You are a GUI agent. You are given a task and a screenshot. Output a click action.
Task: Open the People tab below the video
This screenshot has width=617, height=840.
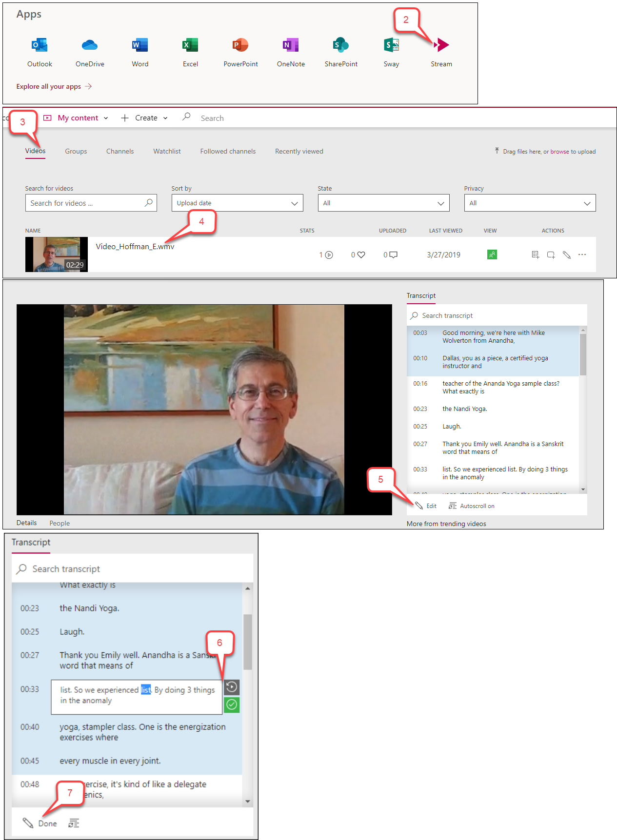(60, 523)
